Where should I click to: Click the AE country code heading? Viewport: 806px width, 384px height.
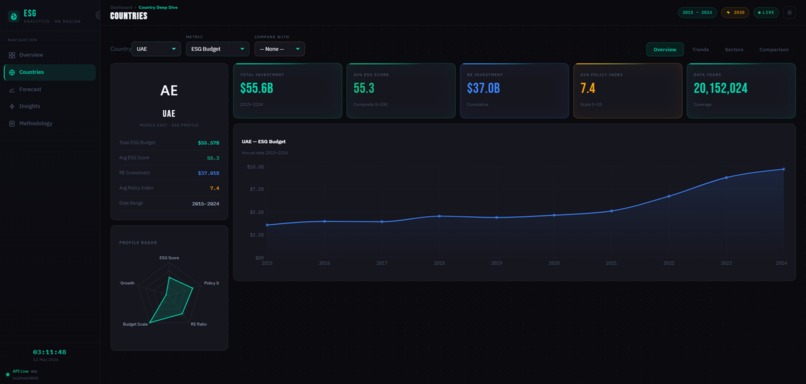pyautogui.click(x=169, y=90)
